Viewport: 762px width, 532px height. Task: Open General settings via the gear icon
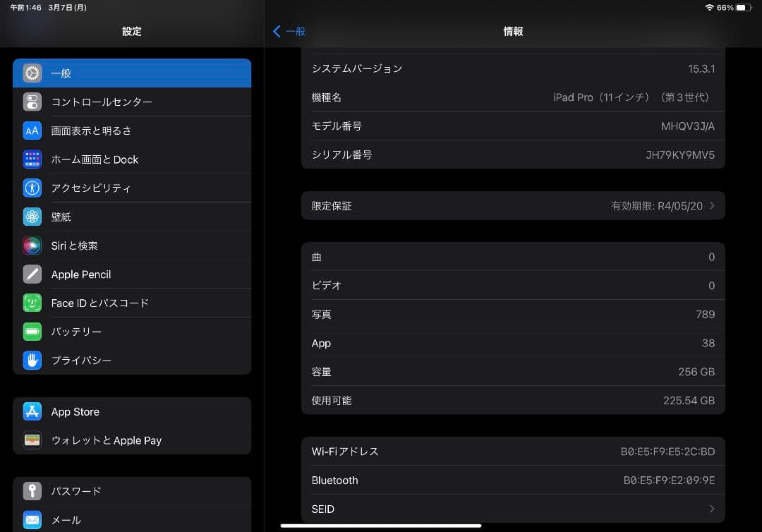32,73
